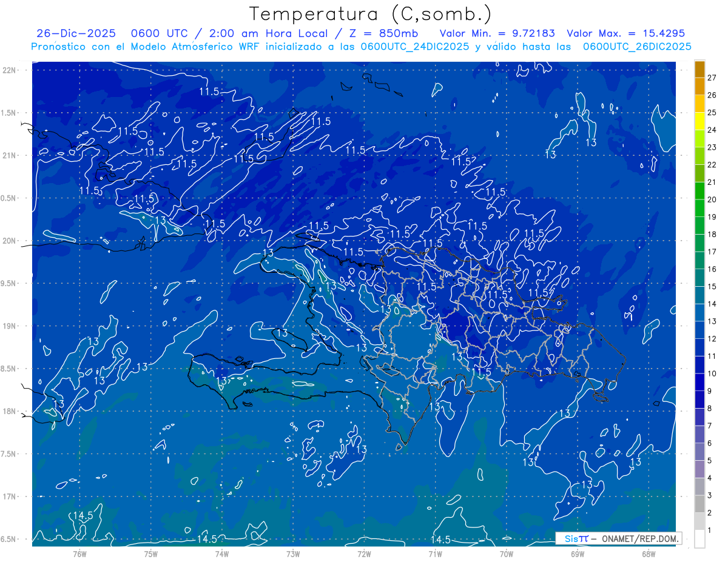Pick the lime band between 23 and 24

point(699,138)
